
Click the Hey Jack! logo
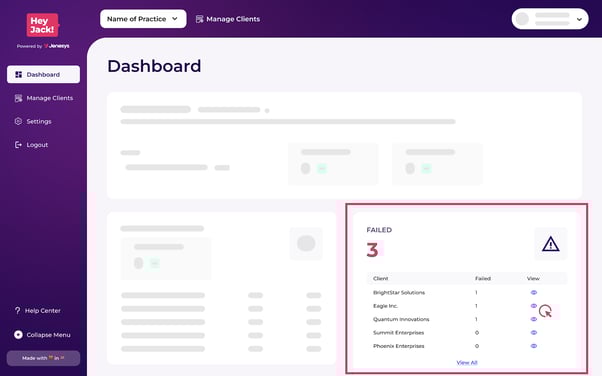(43, 25)
